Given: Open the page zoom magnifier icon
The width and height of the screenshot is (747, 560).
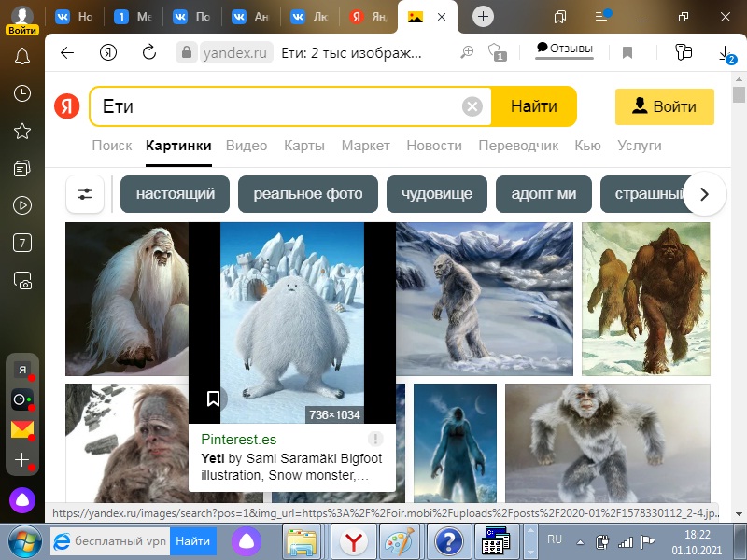Looking at the screenshot, I should click(467, 52).
